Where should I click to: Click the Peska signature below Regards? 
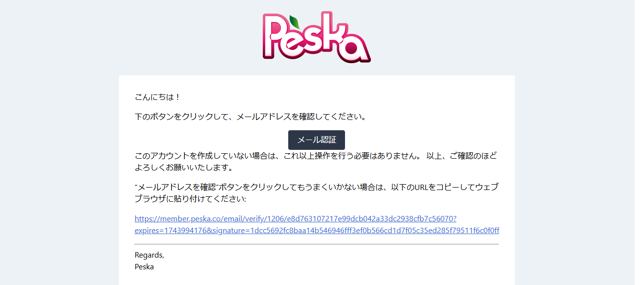(144, 267)
